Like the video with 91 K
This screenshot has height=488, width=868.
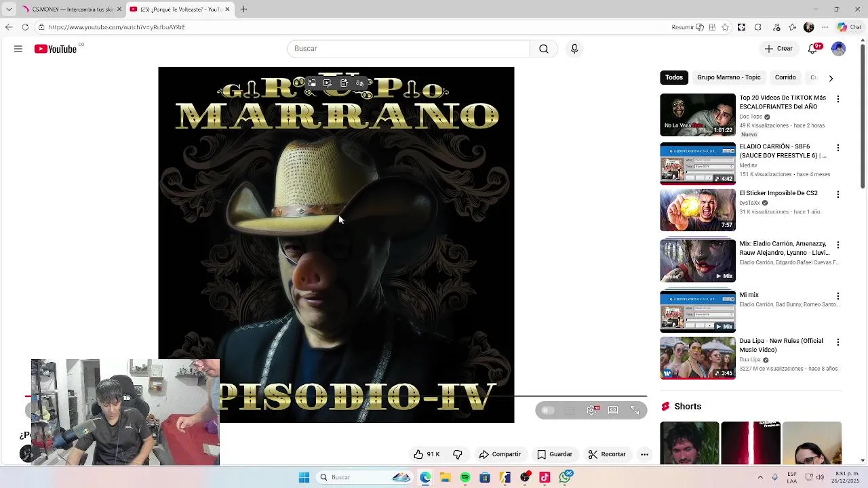(427, 454)
